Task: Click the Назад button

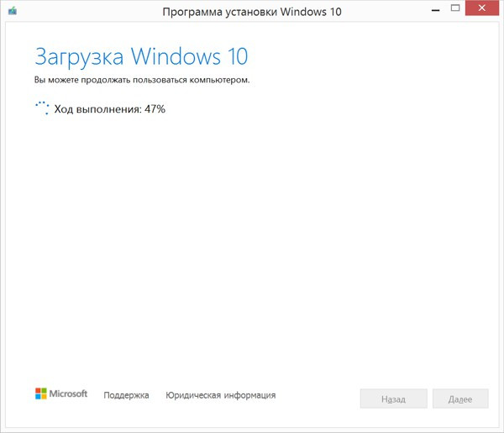Action: pyautogui.click(x=393, y=399)
